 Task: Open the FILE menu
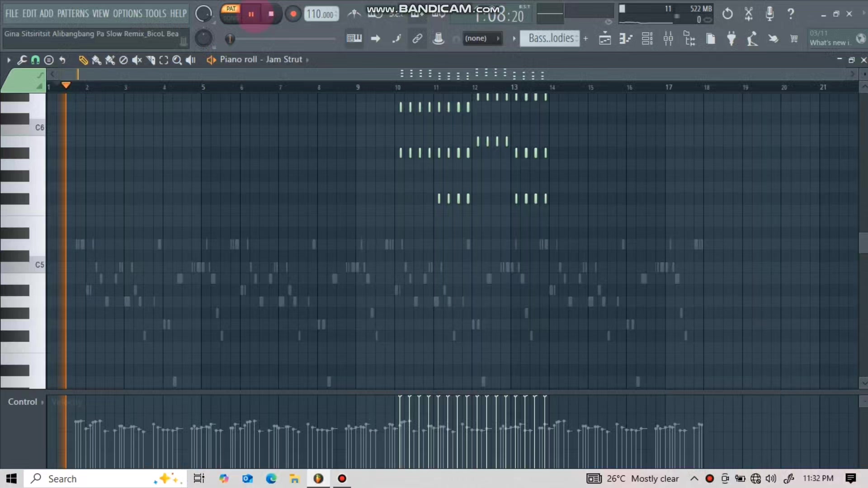click(12, 14)
